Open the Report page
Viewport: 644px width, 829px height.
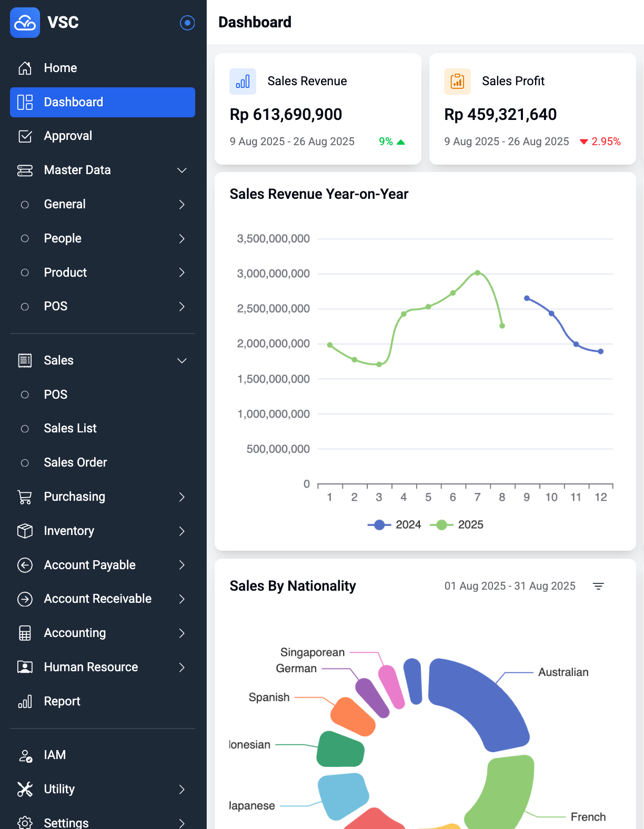103,701
